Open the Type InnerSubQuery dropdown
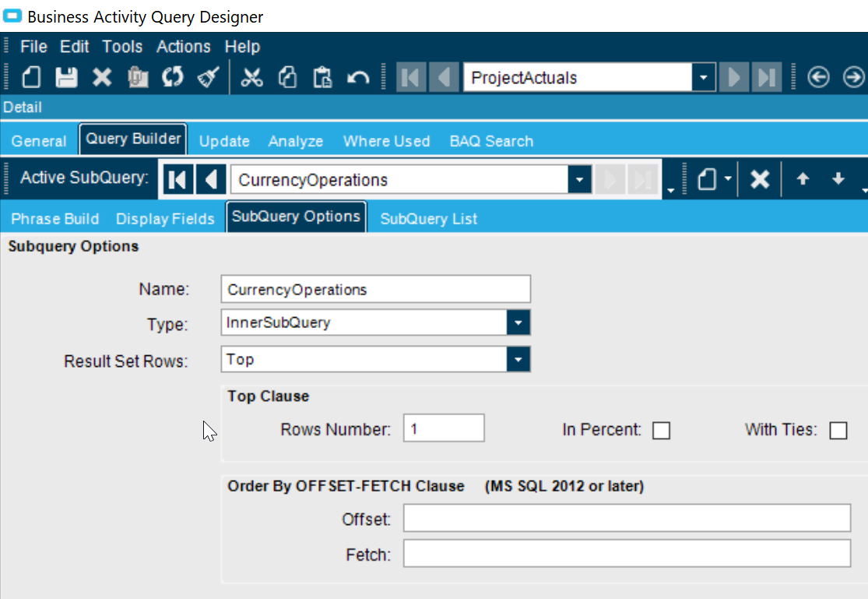The height and width of the screenshot is (599, 868). coord(518,322)
